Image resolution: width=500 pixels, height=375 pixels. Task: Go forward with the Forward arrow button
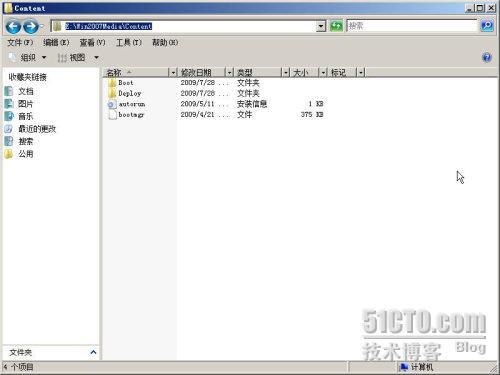(x=31, y=26)
